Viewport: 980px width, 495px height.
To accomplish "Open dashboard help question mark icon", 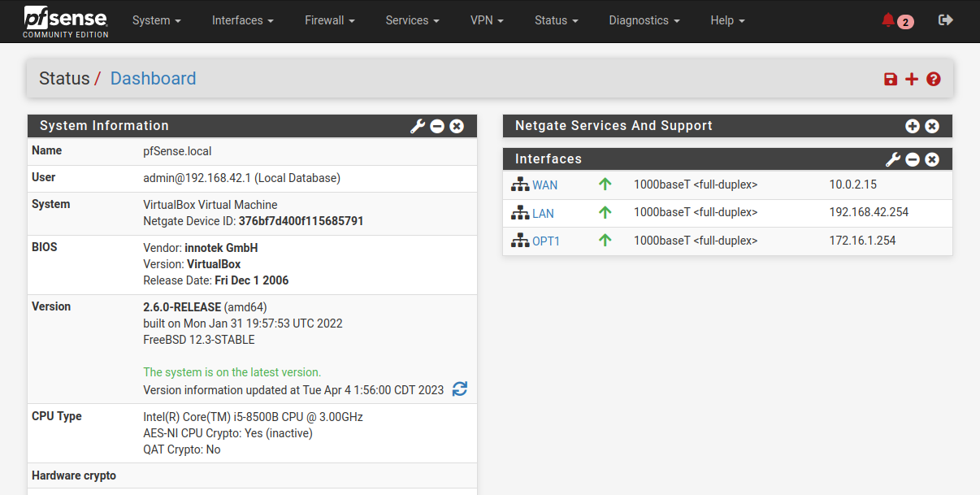I will (934, 79).
